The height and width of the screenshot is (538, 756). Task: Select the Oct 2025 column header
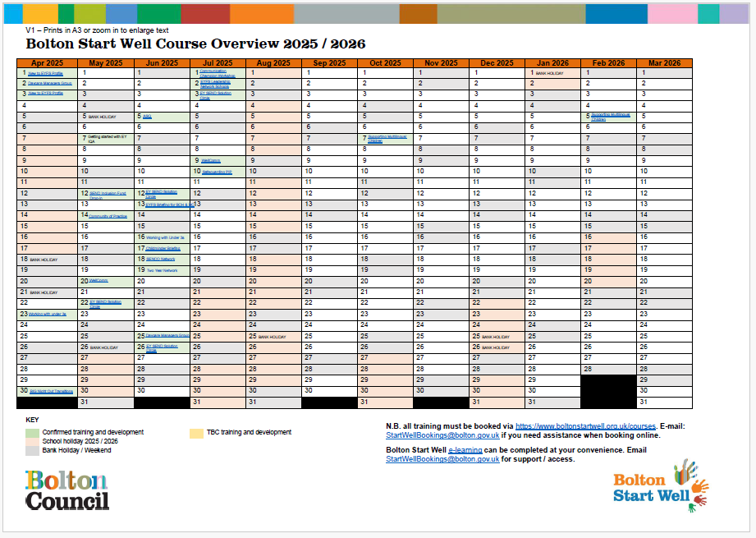pos(385,63)
